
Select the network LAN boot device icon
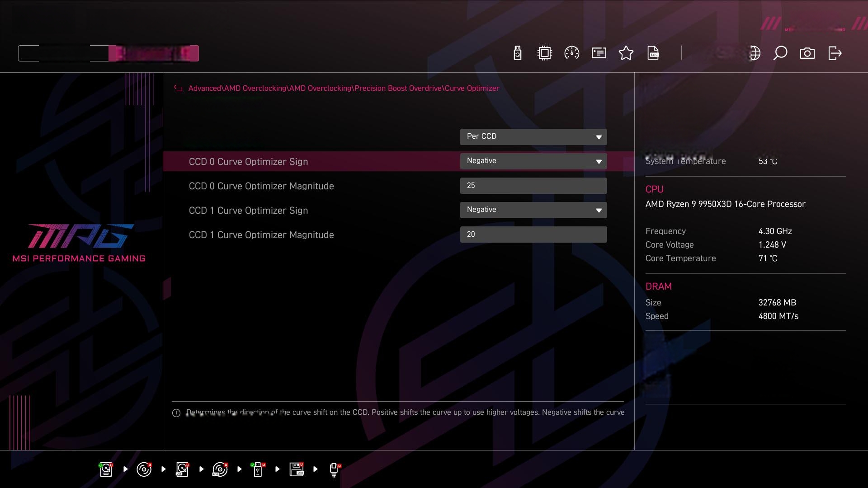coord(335,469)
